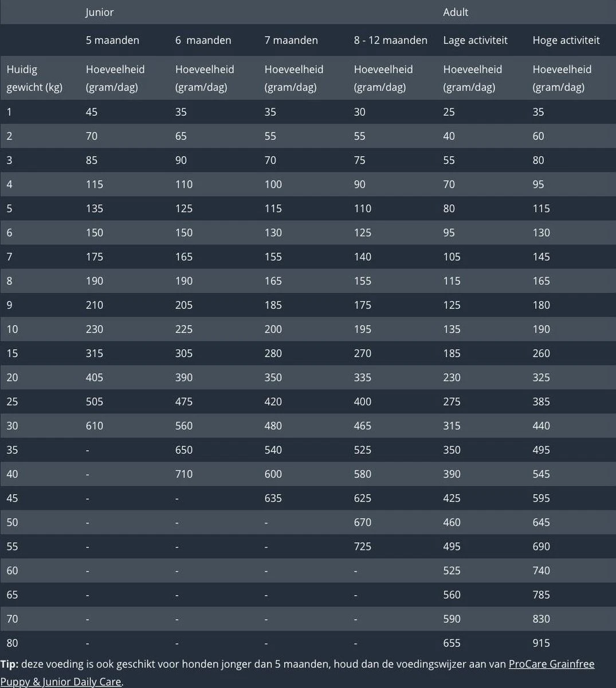616x688 pixels.
Task: Select the 635 gram value cell
Action: pyautogui.click(x=273, y=498)
